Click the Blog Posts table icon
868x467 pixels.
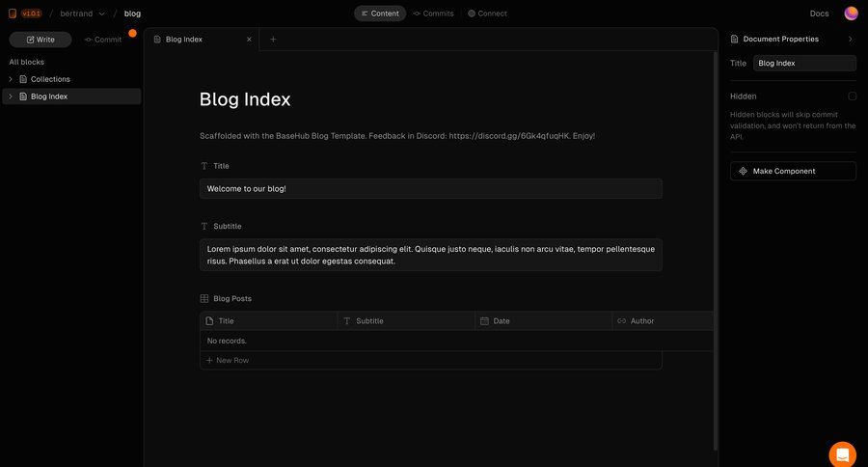click(204, 299)
